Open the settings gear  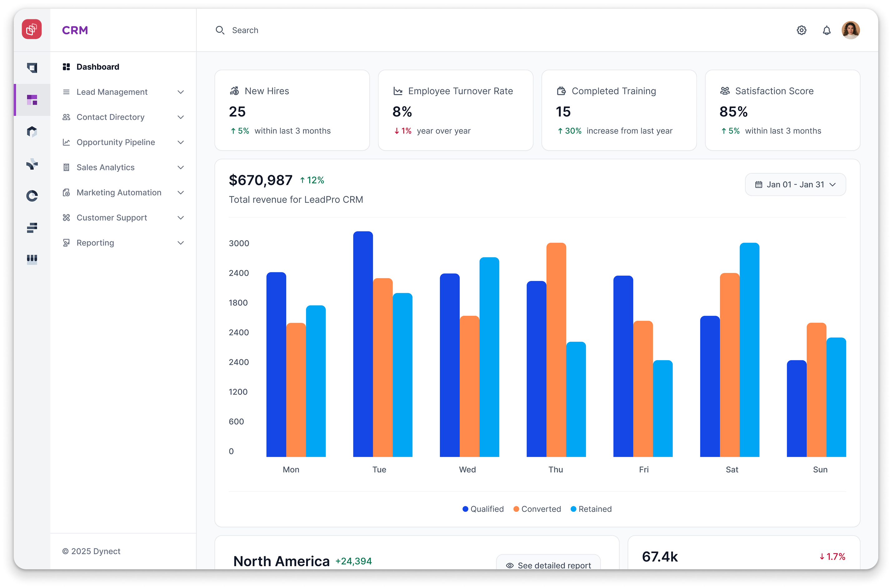pos(801,30)
